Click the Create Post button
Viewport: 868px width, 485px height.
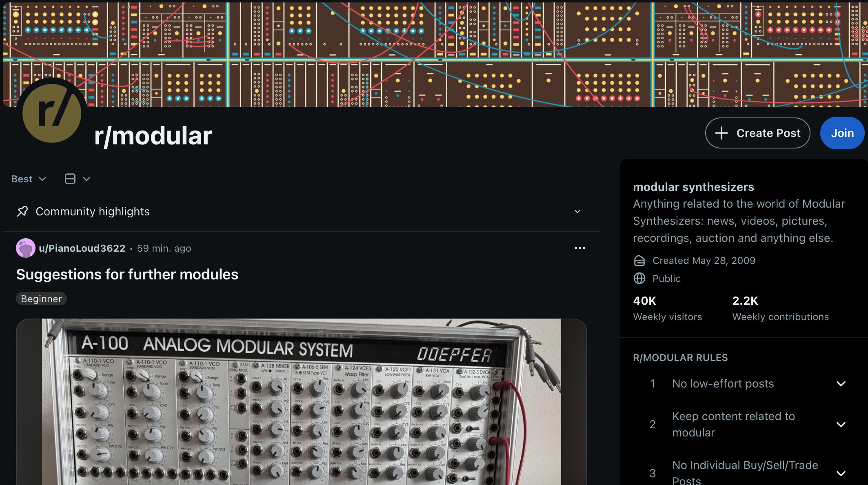[757, 133]
